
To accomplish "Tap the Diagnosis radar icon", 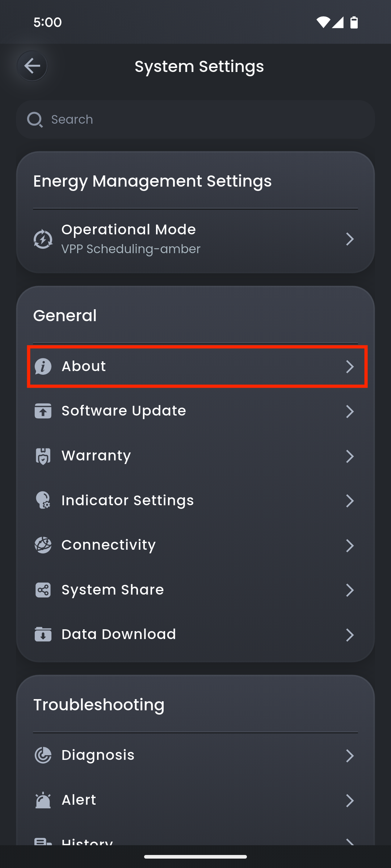I will (43, 755).
